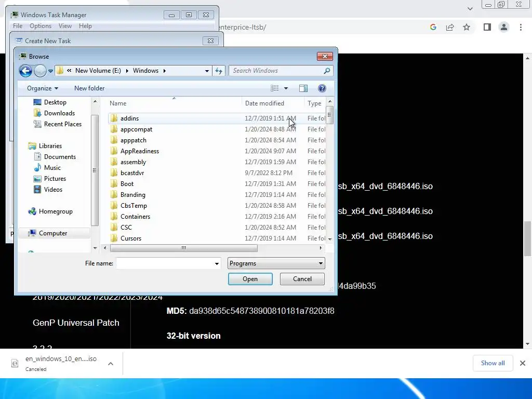Open Task Manager View menu
This screenshot has height=399, width=532.
pos(65,26)
